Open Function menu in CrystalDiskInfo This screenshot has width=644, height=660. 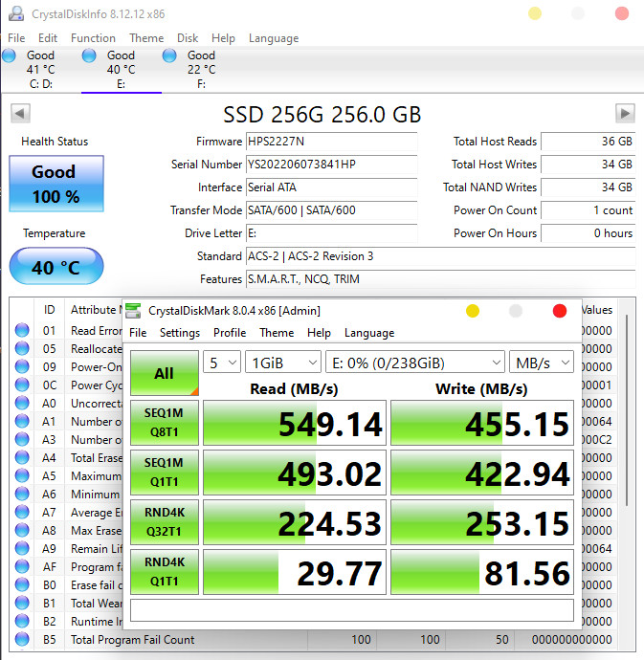[93, 38]
